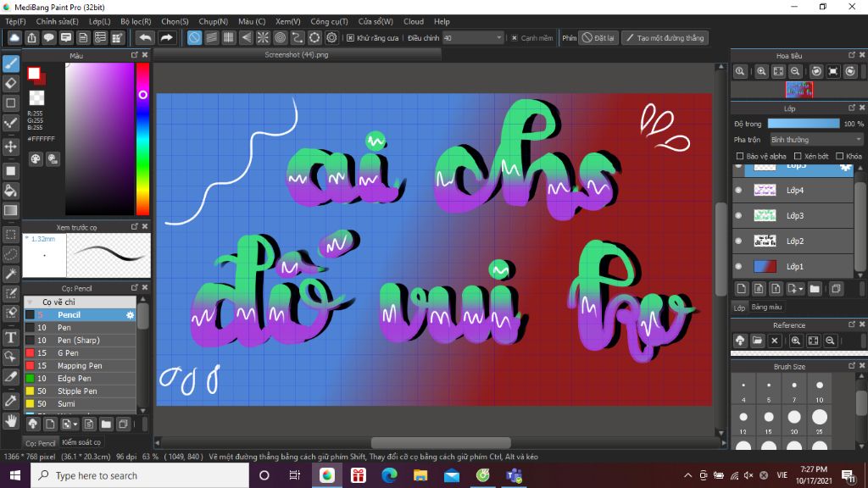Open the Điều chỉnh value dropdown
The height and width of the screenshot is (488, 868).
[x=473, y=37]
